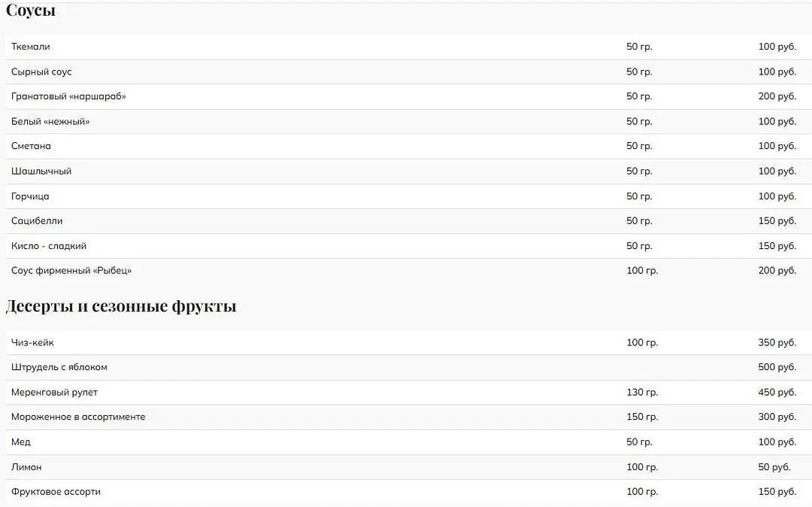Choose the Белый «нежный» sauce row
Screen dimensions: 812x507
409,122
